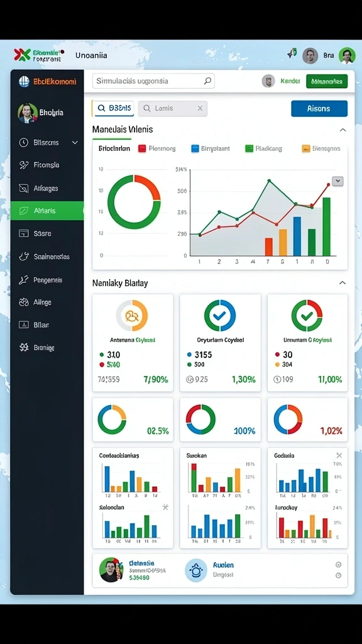
Task: Open the Atlkarges sidebar item
Action: tap(47, 189)
